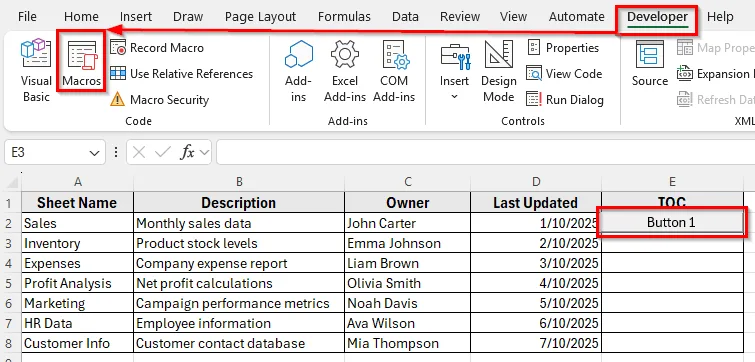The image size is (755, 362).
Task: Click Button 1 in the sheet
Action: point(671,222)
